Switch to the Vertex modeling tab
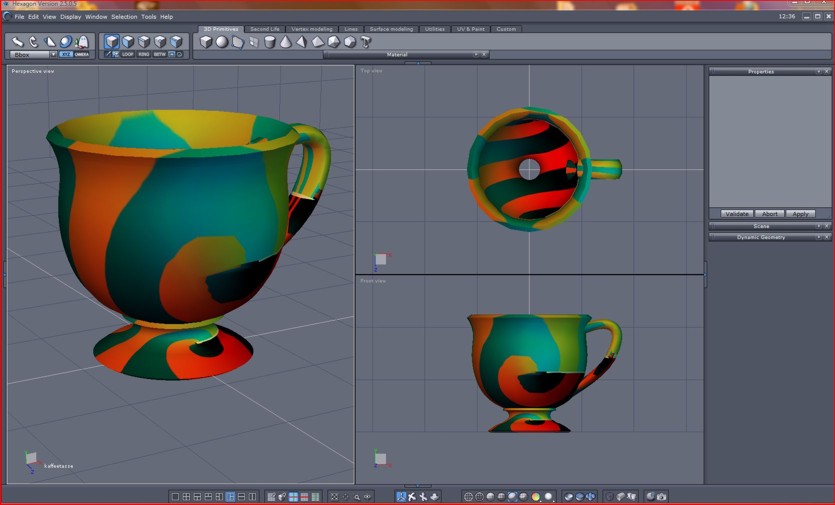This screenshot has width=835, height=505. point(312,29)
